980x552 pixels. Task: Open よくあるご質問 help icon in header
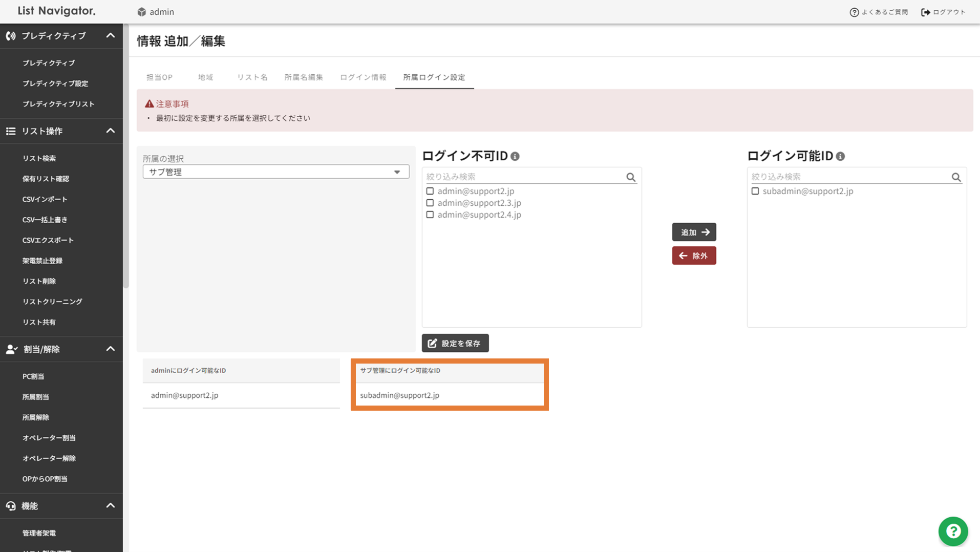coord(854,12)
